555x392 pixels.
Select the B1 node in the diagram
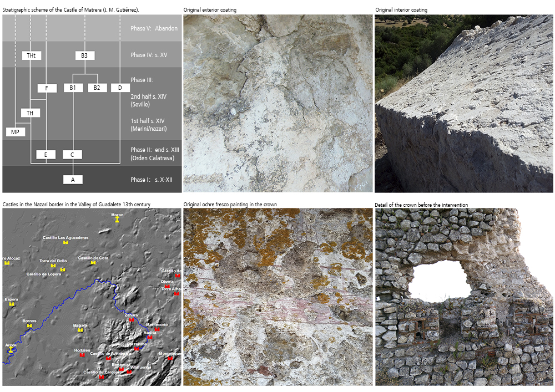pos(73,88)
